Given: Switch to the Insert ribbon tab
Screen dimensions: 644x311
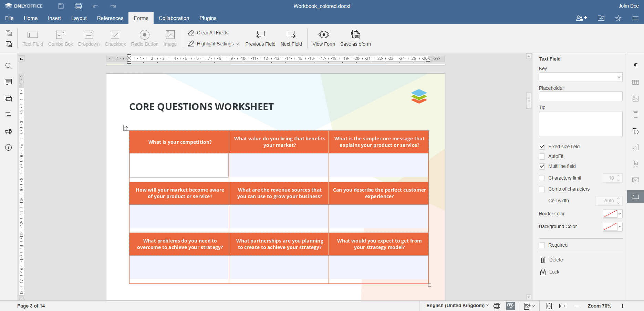Looking at the screenshot, I should 54,18.
